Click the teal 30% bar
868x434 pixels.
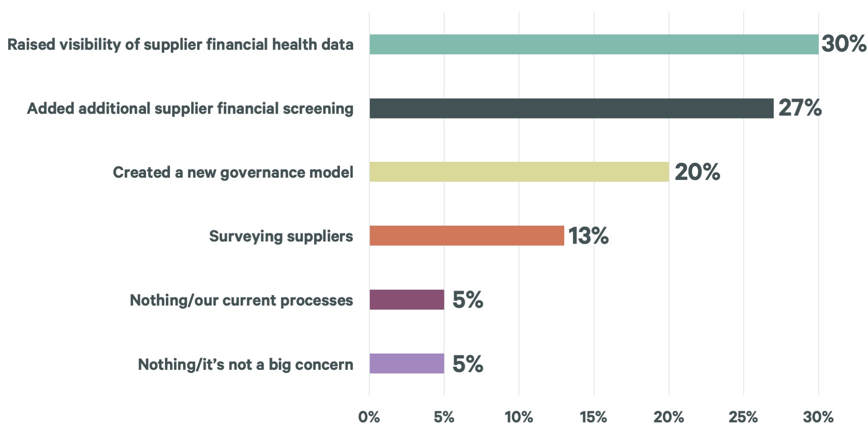point(594,44)
